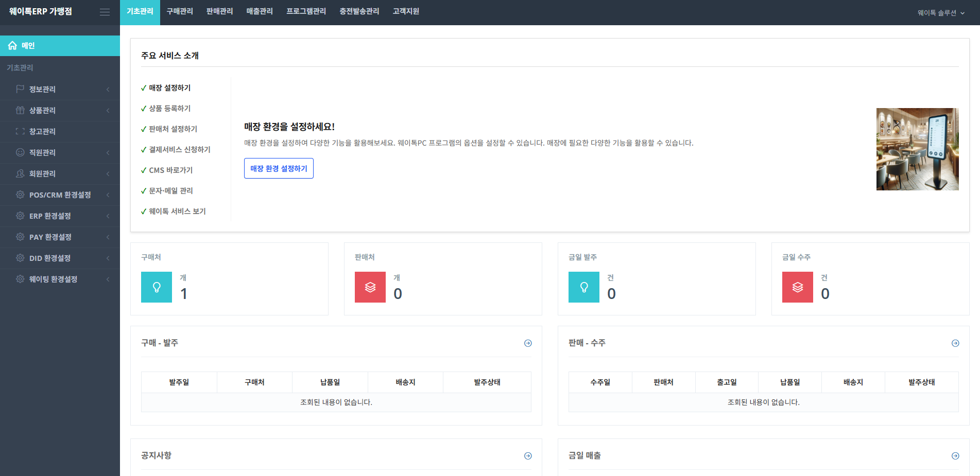
Task: Click the POS/CRM 환경설정 gear icon
Action: [x=21, y=195]
